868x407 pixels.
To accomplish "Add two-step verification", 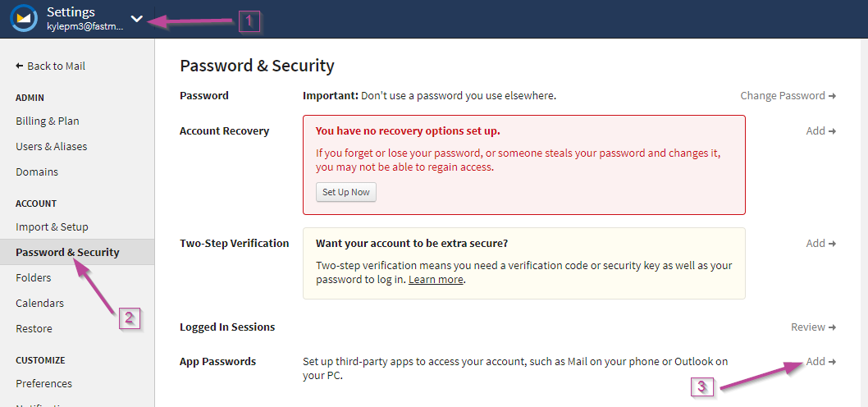I will coord(820,244).
